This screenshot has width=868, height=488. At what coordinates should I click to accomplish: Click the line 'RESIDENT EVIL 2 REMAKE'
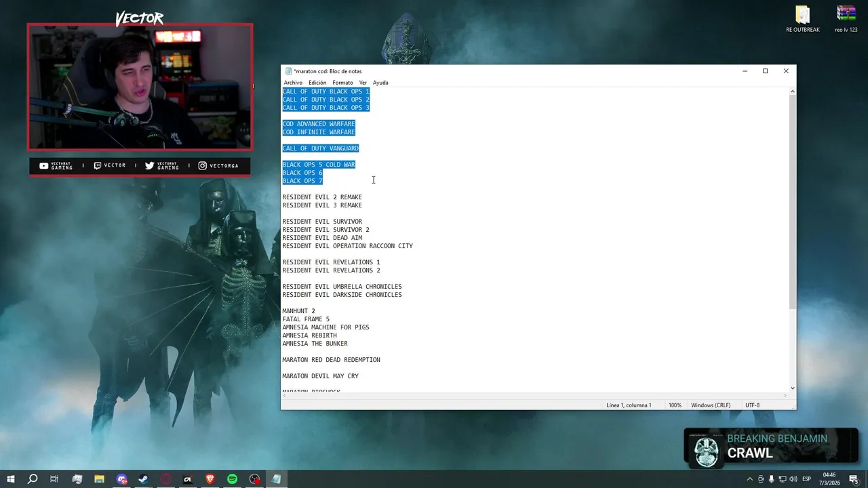[322, 197]
